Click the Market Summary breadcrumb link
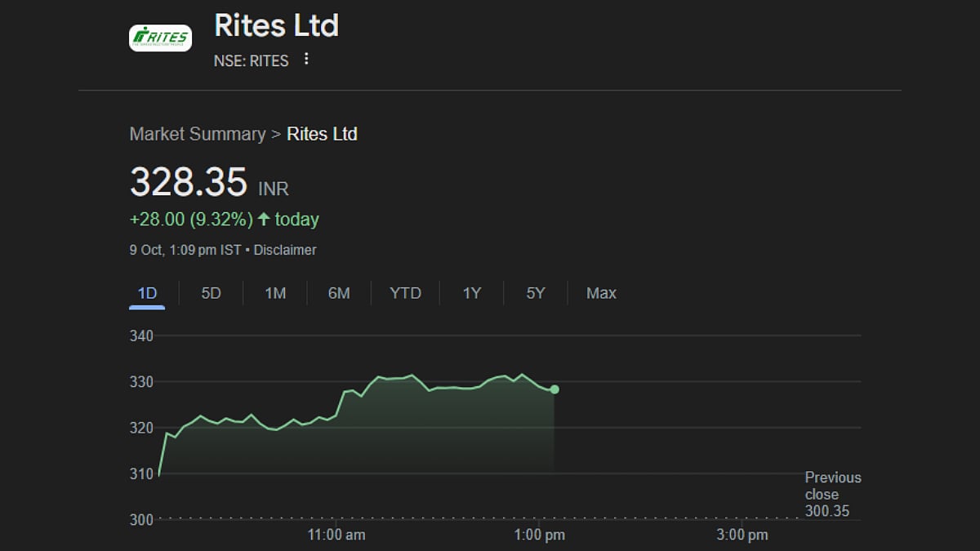Screen dimensions: 980x551 198,134
